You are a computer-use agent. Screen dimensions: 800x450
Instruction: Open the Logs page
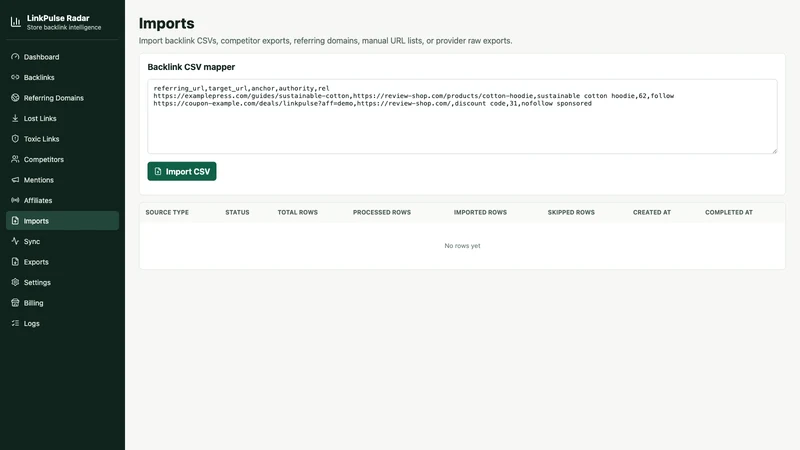[62, 323]
